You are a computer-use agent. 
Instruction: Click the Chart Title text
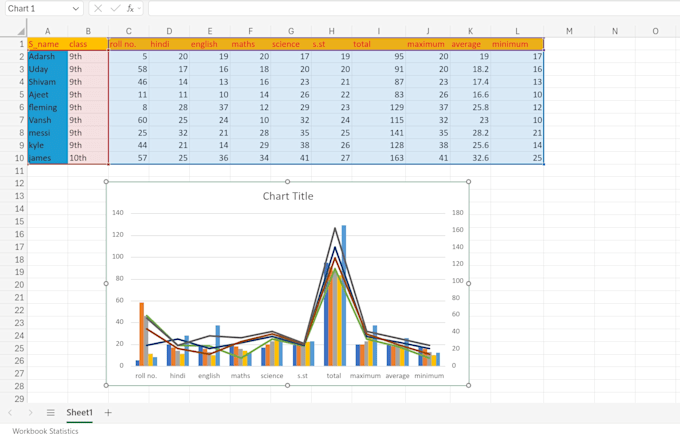(288, 196)
